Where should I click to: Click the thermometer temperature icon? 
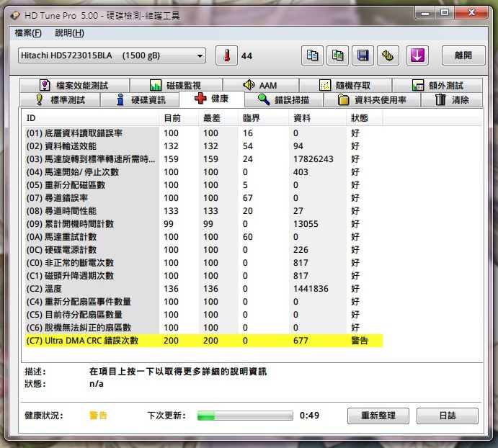click(226, 55)
